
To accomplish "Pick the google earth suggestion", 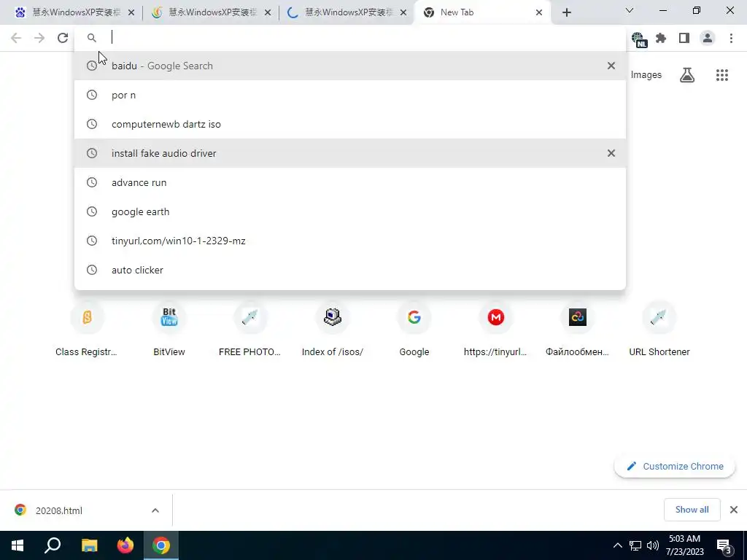I will 350,211.
